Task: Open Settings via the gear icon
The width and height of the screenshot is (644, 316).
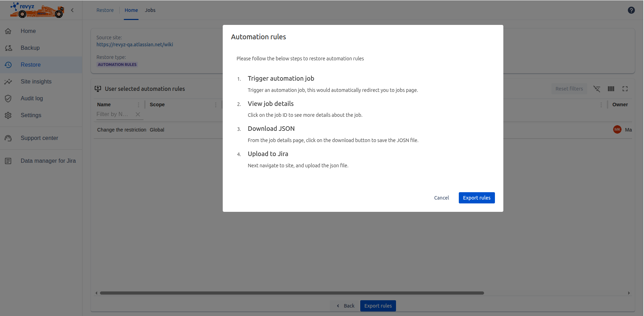Action: tap(8, 115)
